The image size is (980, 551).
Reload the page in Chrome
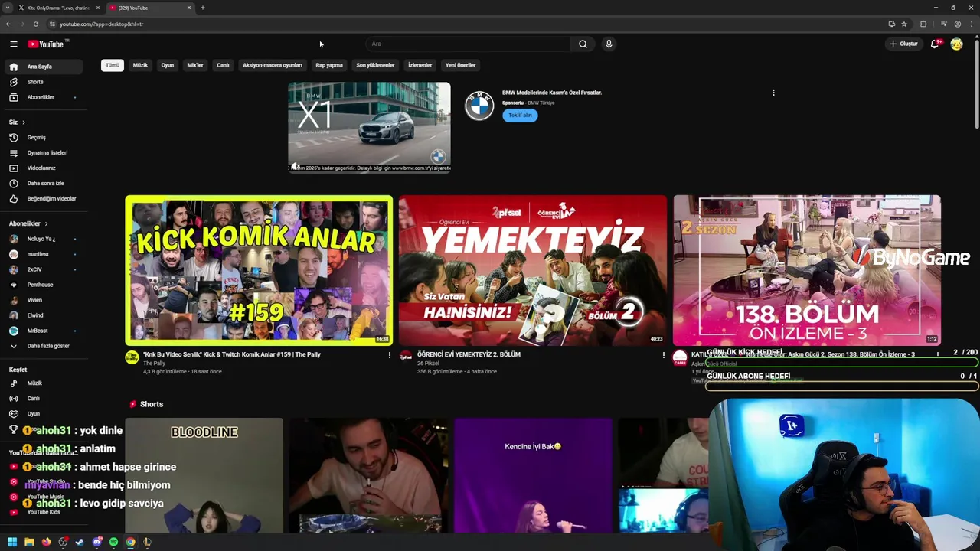(x=35, y=24)
